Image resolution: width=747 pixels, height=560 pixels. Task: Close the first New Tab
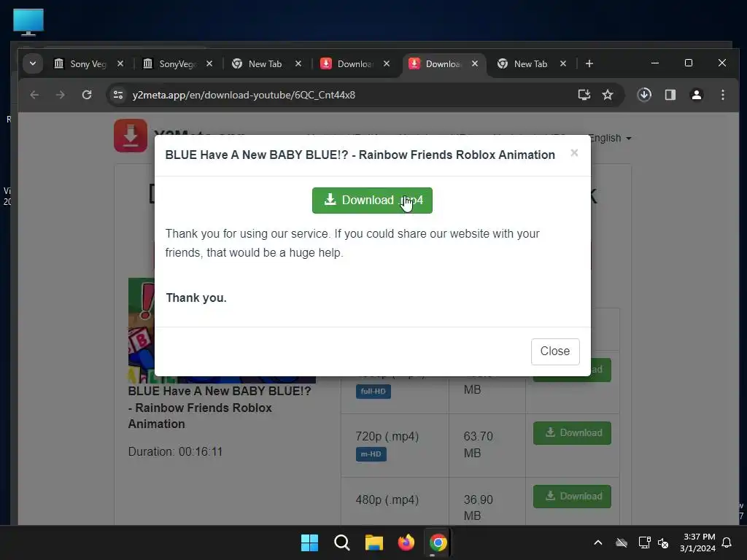[298, 63]
